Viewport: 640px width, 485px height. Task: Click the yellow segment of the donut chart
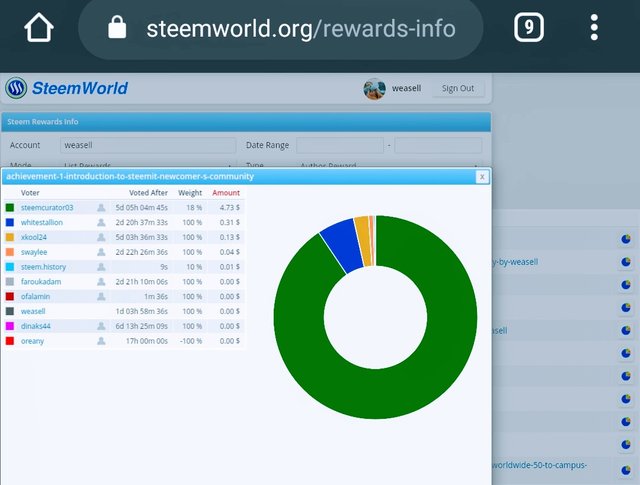(x=364, y=241)
